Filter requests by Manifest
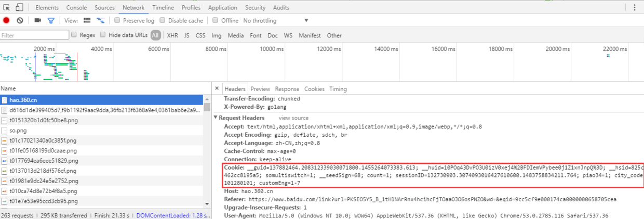 pos(310,35)
